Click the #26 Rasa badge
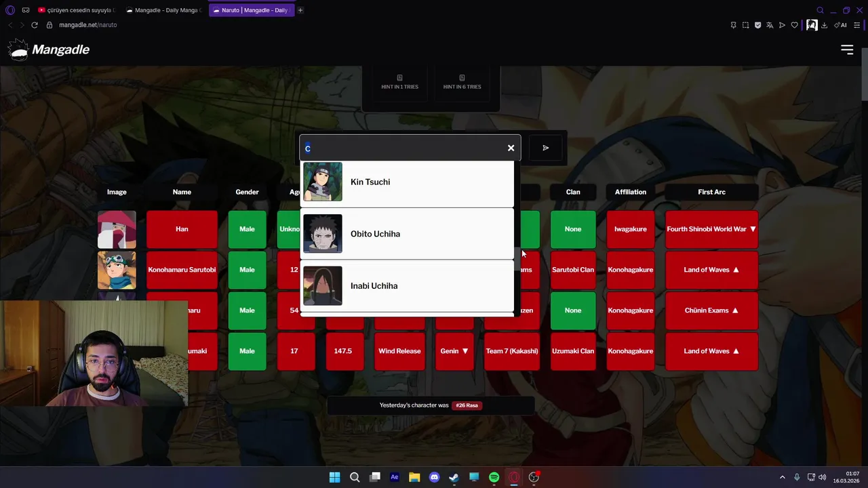The image size is (868, 488). click(x=467, y=405)
